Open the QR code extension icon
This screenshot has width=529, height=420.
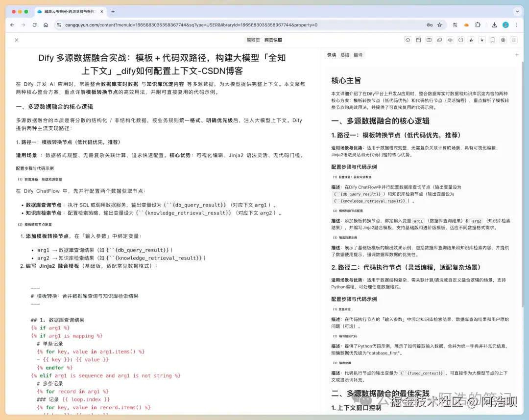(455, 25)
